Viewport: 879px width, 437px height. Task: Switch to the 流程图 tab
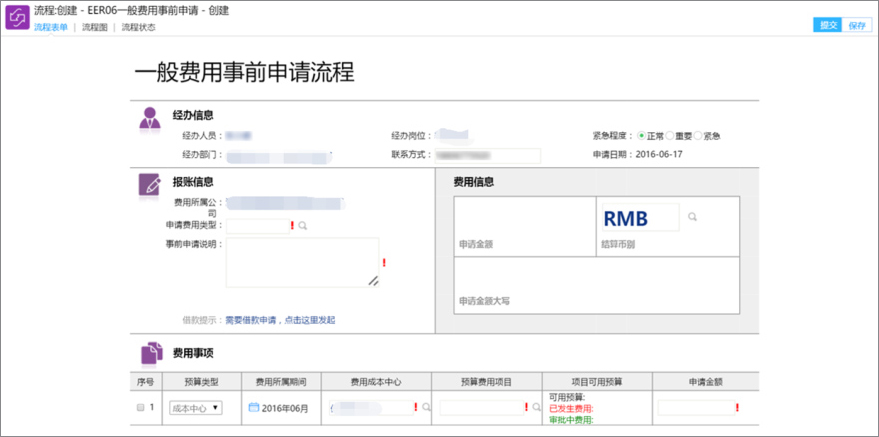click(x=95, y=27)
